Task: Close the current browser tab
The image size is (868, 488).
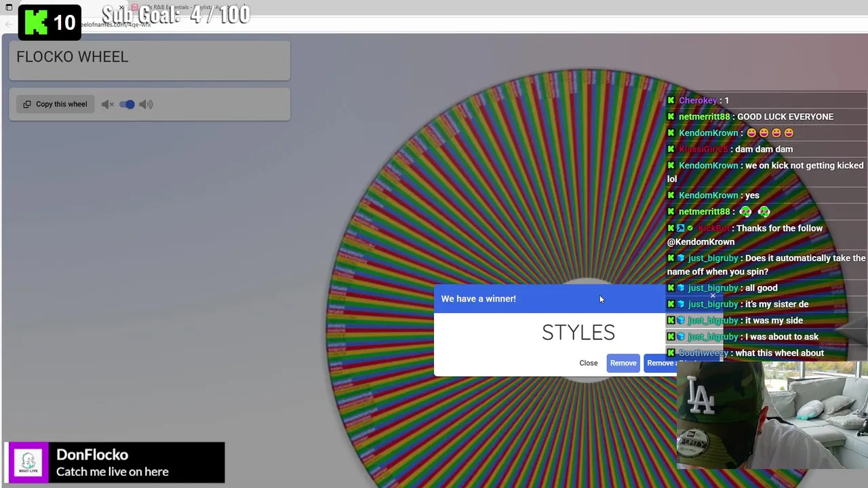Action: click(121, 7)
